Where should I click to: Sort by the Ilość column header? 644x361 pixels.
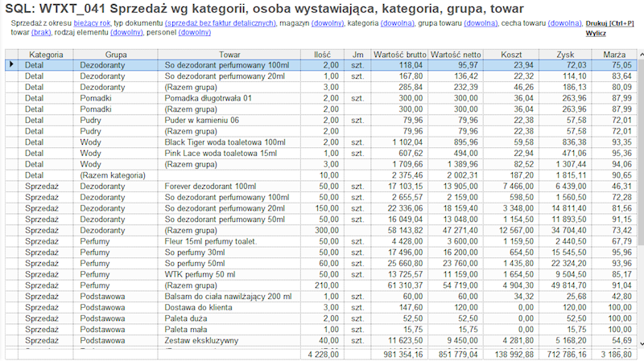pos(323,55)
